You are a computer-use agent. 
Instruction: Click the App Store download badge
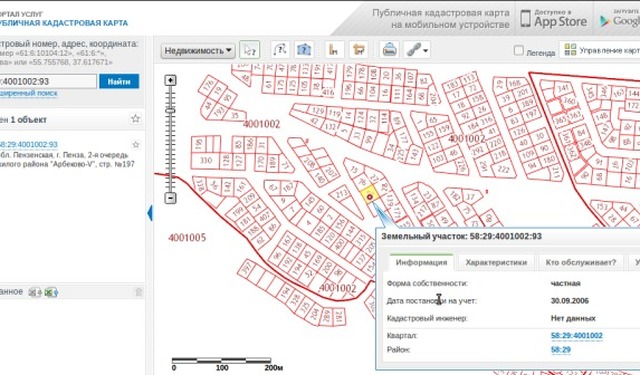click(554, 19)
